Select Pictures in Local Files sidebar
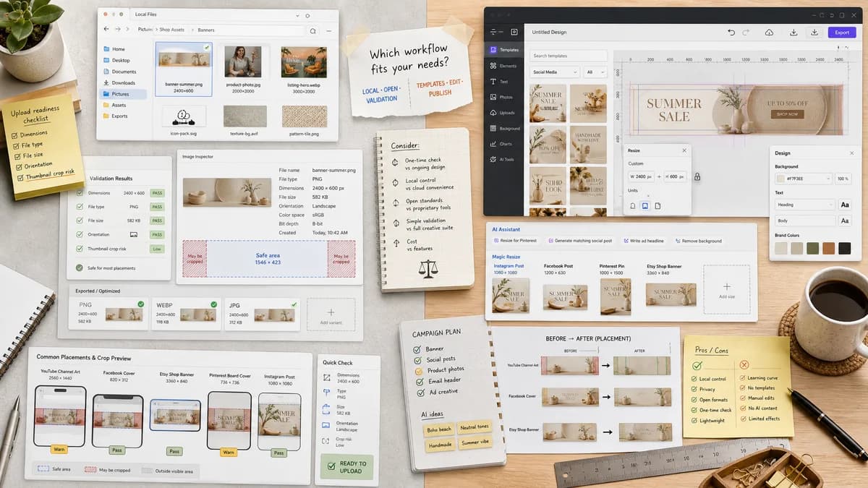Screen dimensions: 868x488 click(x=123, y=94)
